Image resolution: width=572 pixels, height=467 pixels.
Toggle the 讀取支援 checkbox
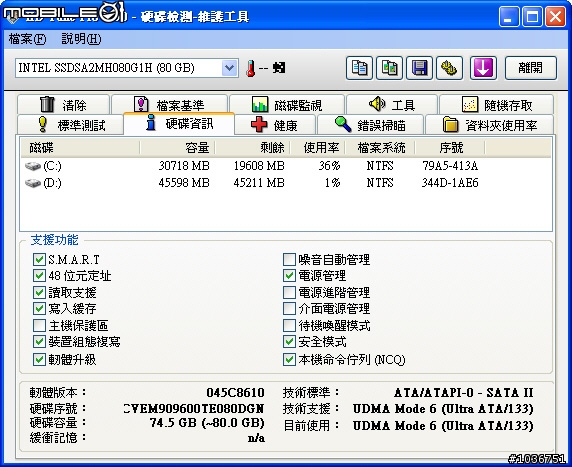pos(39,292)
